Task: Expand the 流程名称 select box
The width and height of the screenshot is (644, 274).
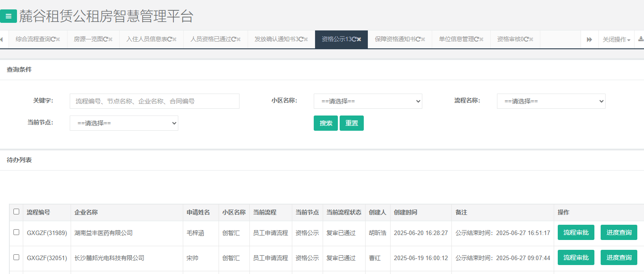Action: 551,101
